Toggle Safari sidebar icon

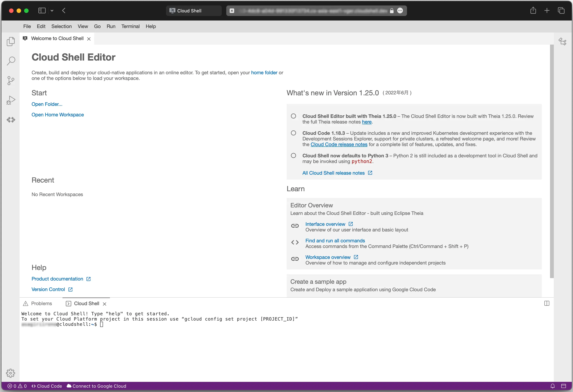point(42,10)
